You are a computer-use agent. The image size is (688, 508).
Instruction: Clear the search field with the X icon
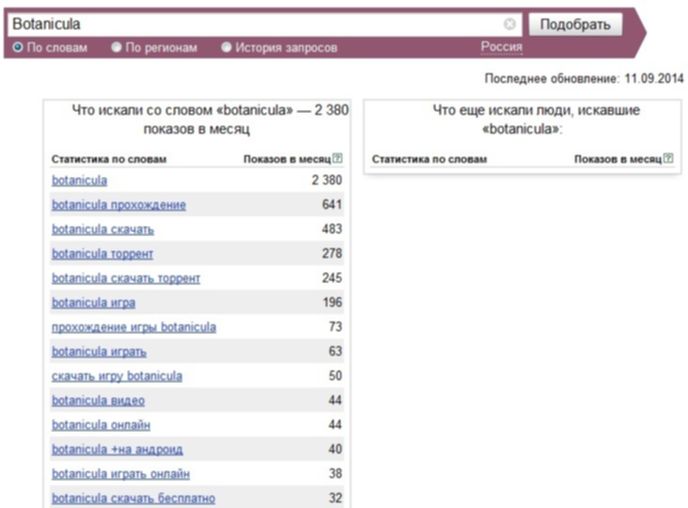tap(510, 23)
